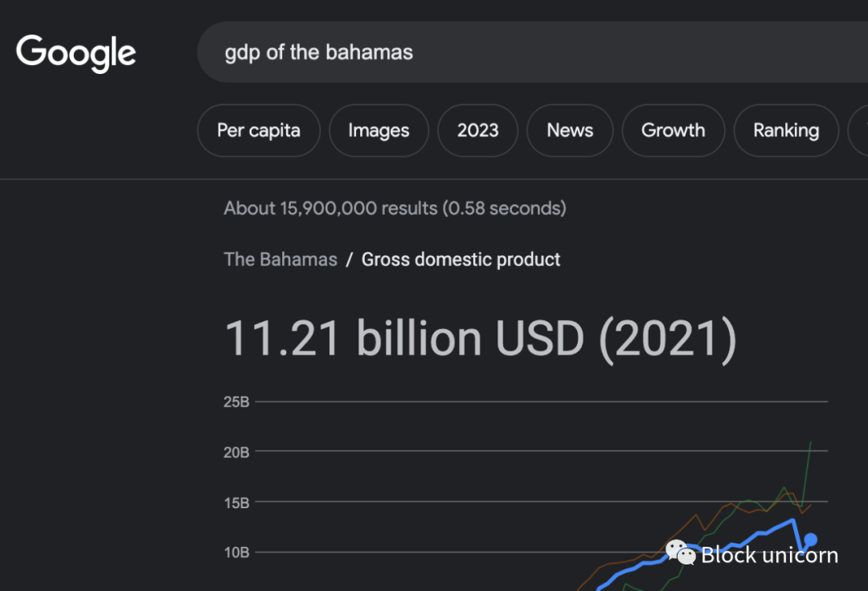Click The Bahamas breadcrumb link

[280, 260]
